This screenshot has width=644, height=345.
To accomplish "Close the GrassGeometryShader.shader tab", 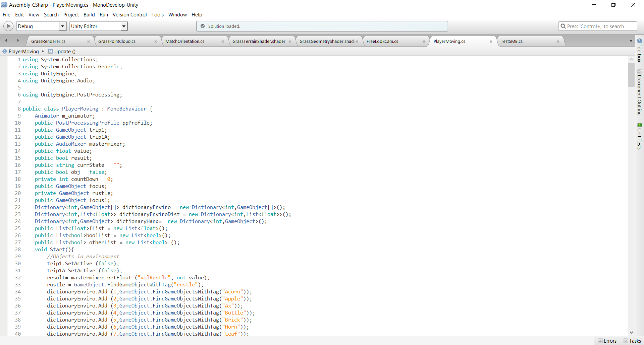I will pyautogui.click(x=357, y=42).
